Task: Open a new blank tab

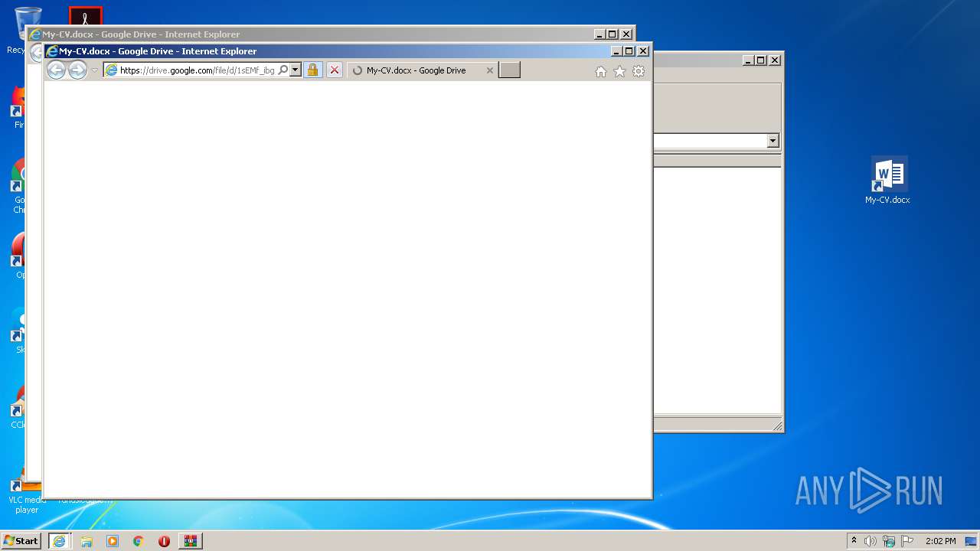Action: 509,70
